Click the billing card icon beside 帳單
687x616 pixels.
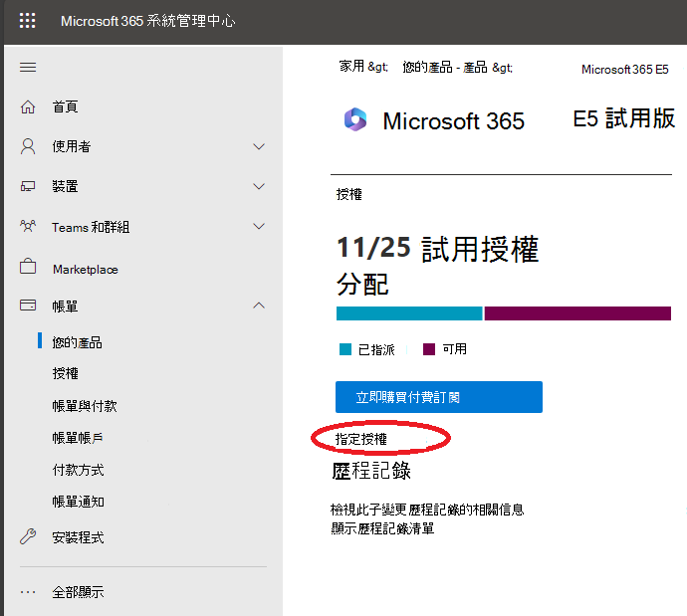(x=28, y=306)
